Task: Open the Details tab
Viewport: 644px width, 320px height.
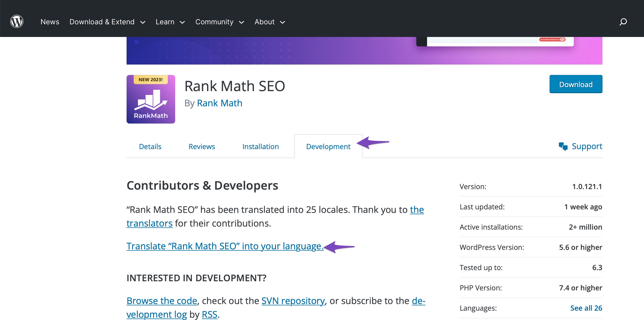Action: 150,146
